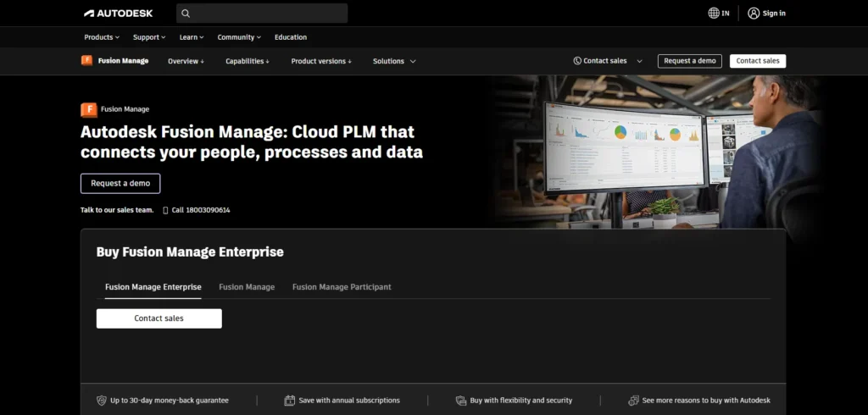The height and width of the screenshot is (415, 868).
Task: Expand the Solutions dropdown
Action: point(394,61)
